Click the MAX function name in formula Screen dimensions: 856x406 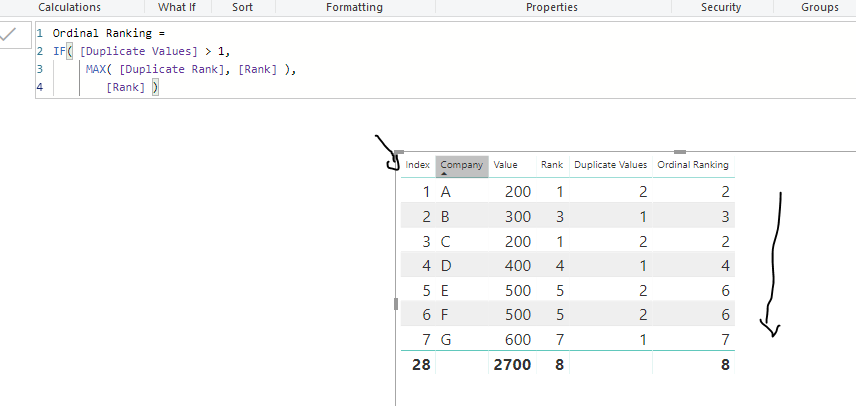tap(96, 69)
